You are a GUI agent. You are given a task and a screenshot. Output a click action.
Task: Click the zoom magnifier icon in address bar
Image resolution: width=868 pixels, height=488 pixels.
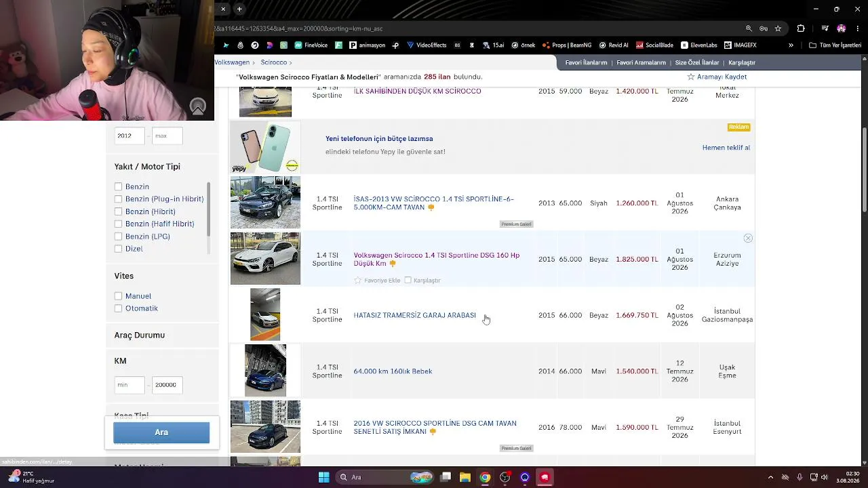[749, 28]
